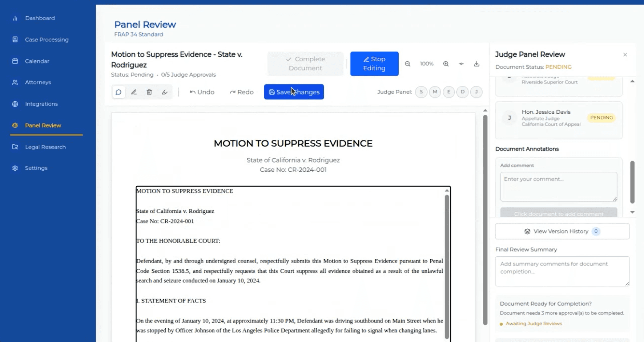Select the comment annotation tool
644x342 pixels.
(118, 92)
